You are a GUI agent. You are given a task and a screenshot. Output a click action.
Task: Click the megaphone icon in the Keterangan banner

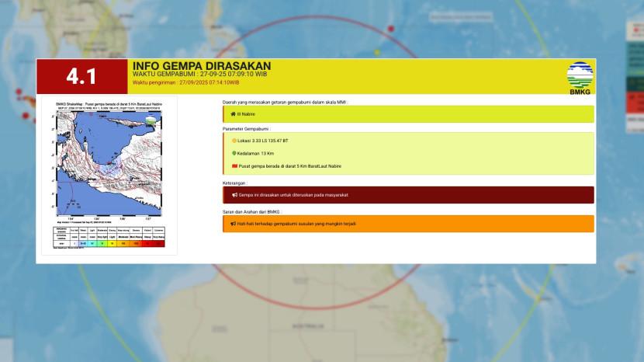[x=234, y=195]
